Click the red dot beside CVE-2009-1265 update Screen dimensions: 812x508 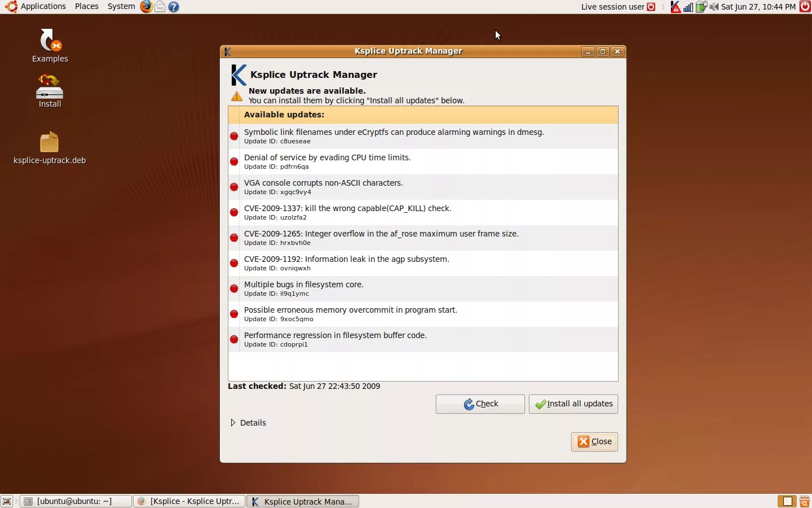pyautogui.click(x=234, y=238)
